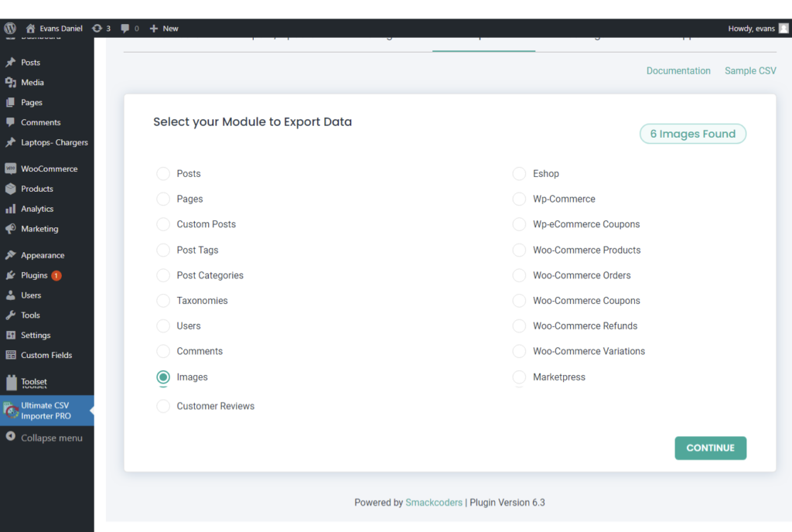Select the Marketpress radio button
The height and width of the screenshot is (532, 792).
519,377
